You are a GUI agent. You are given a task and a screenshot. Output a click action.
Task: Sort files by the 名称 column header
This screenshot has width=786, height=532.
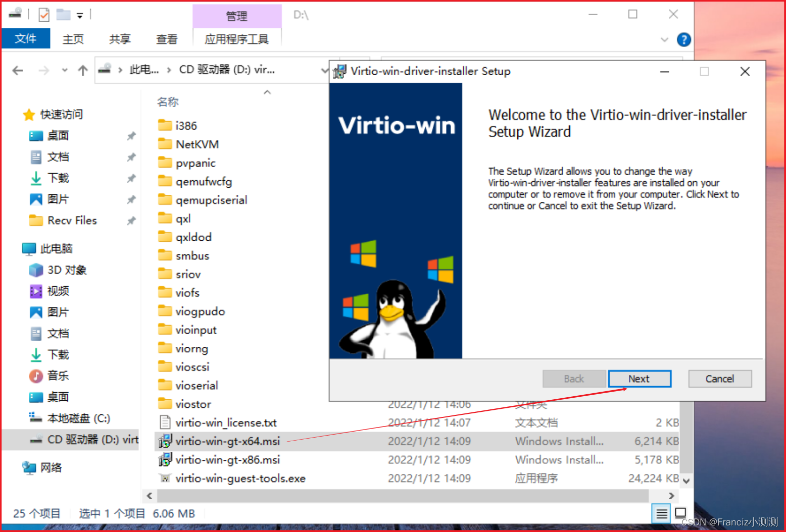pos(168,102)
